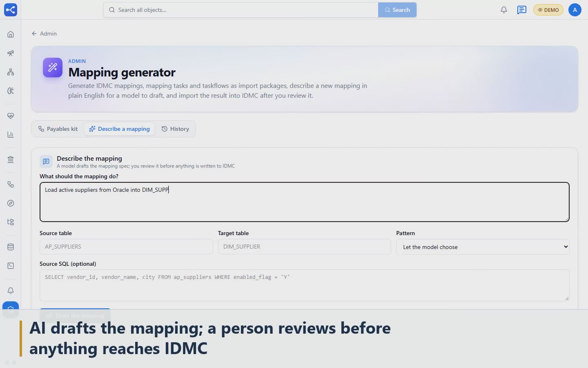Open the org-chart hierarchy sidebar icon

click(11, 72)
